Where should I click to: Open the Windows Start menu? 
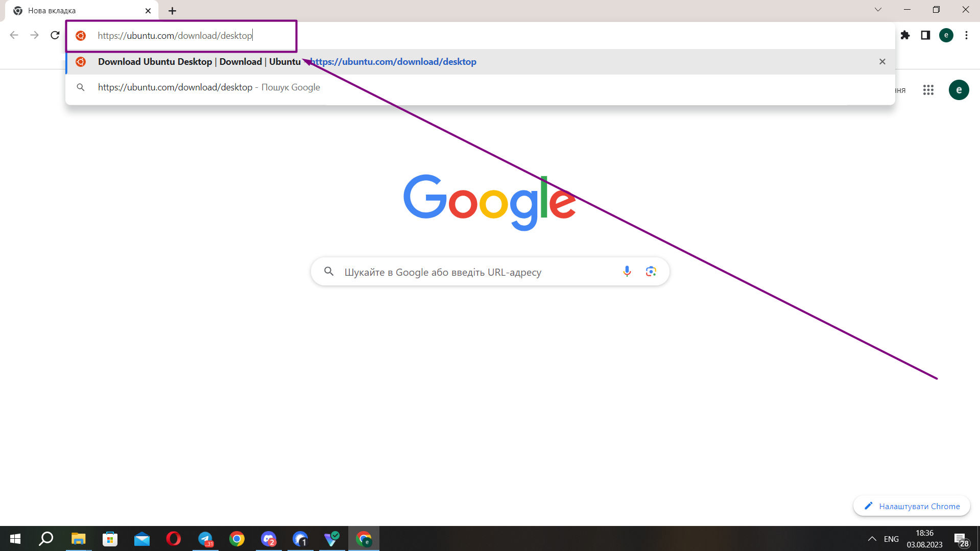point(15,539)
